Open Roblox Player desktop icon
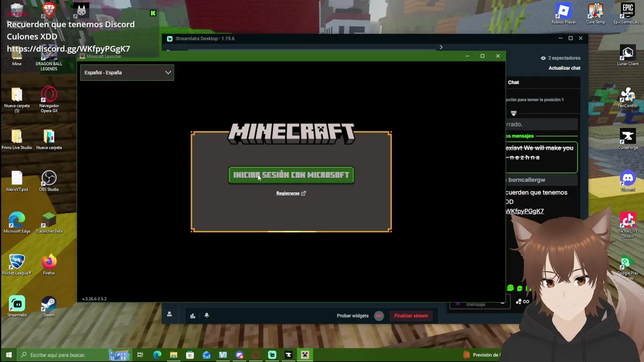This screenshot has height=362, width=644. tap(563, 14)
